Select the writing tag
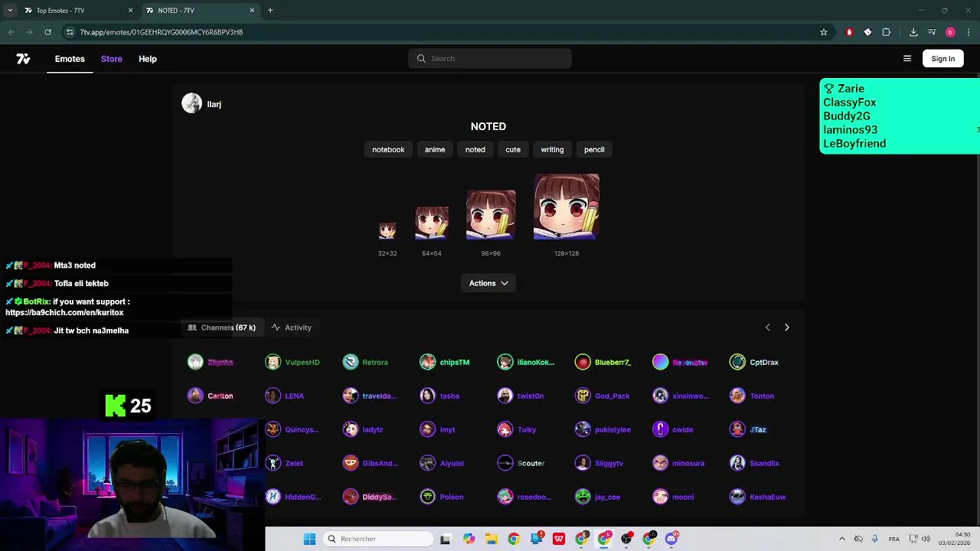 [552, 149]
